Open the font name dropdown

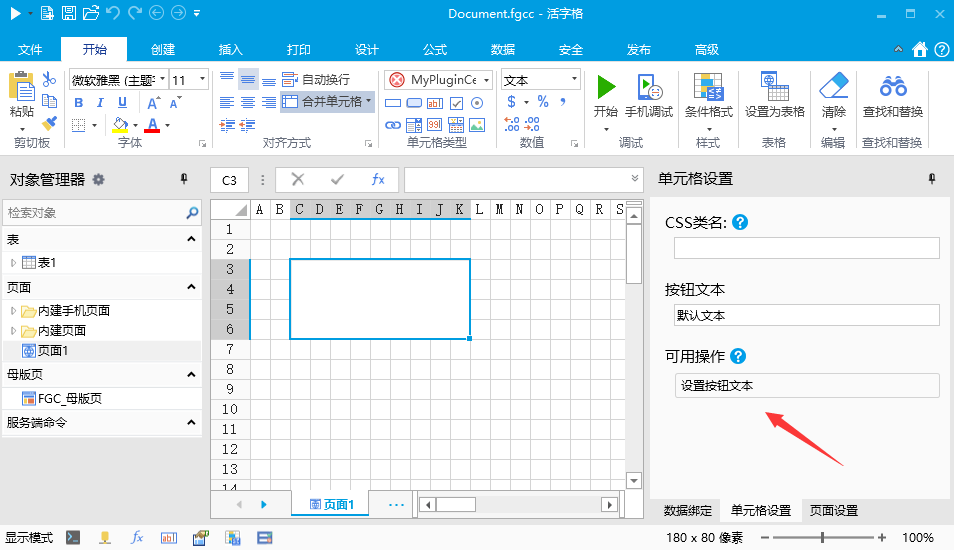[162, 80]
